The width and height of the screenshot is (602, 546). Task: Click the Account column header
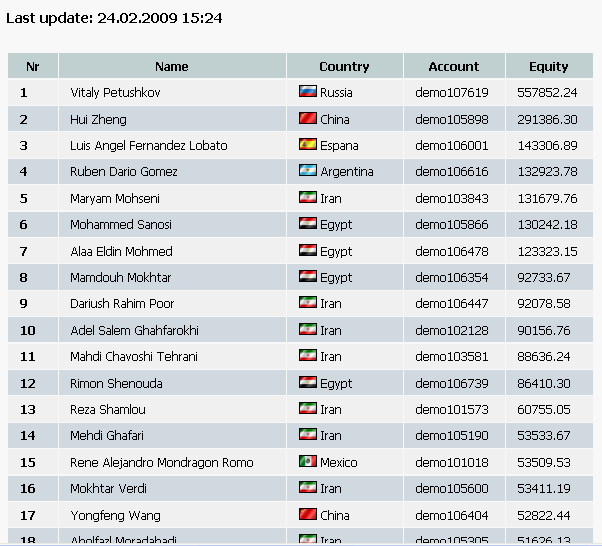coord(453,67)
